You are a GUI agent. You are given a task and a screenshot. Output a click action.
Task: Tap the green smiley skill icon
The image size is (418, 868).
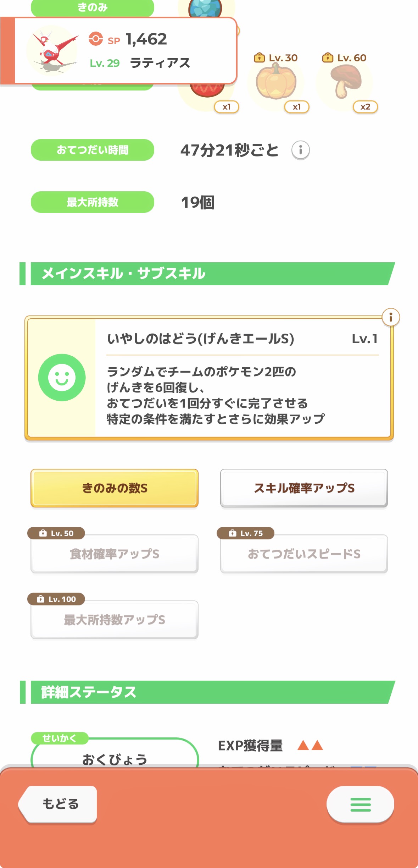pos(62,378)
